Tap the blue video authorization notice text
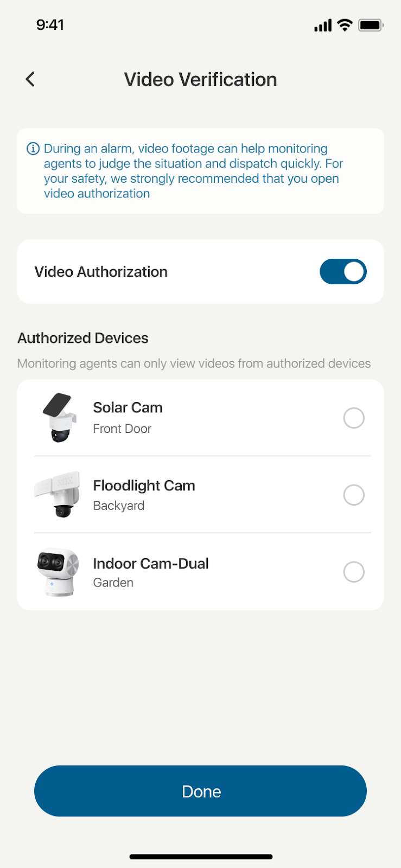Image resolution: width=401 pixels, height=868 pixels. tap(193, 171)
